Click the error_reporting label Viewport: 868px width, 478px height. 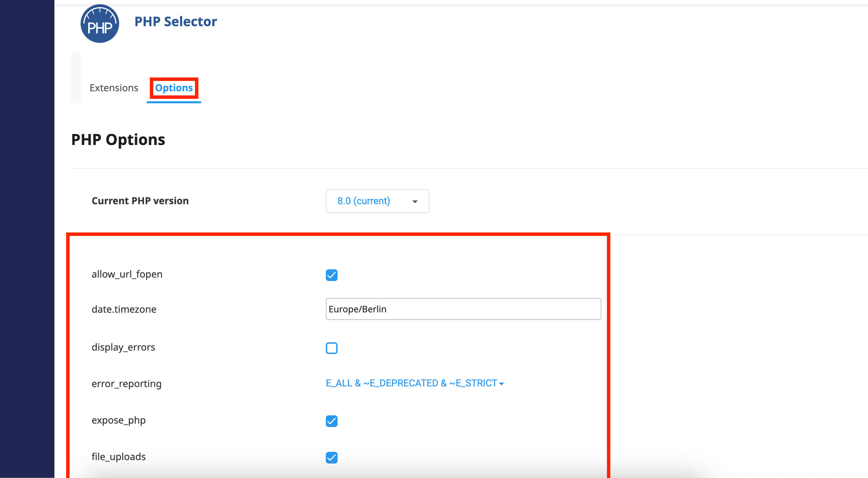click(126, 384)
